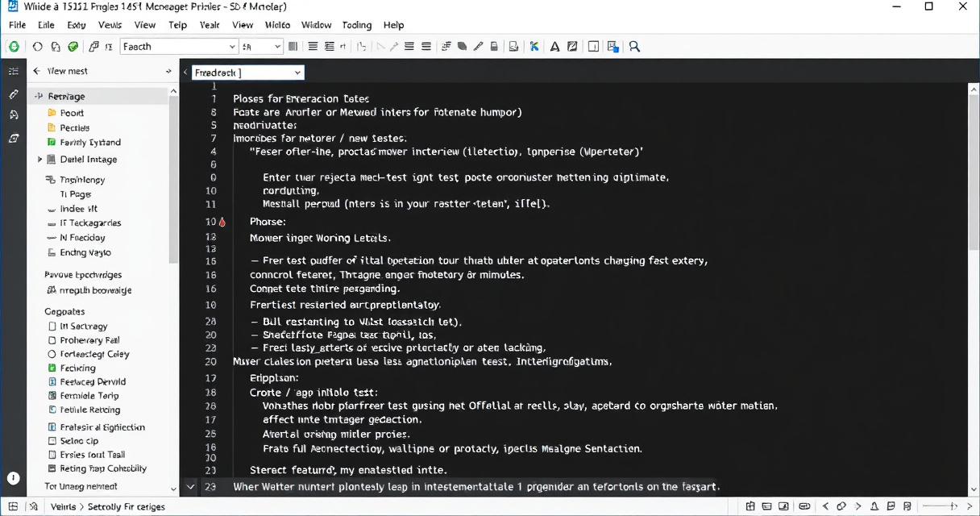This screenshot has height=516, width=980.
Task: Click the letter A text icon
Action: click(554, 47)
